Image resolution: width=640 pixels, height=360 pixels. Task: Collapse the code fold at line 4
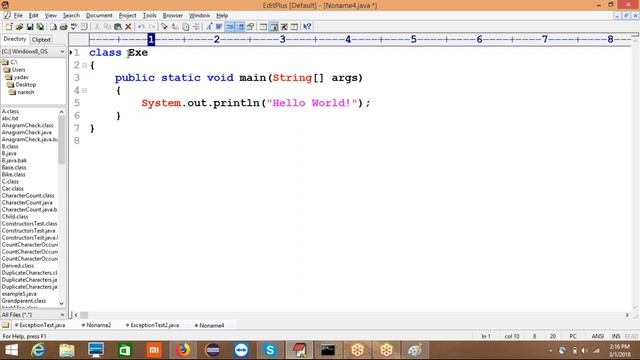coord(84,90)
